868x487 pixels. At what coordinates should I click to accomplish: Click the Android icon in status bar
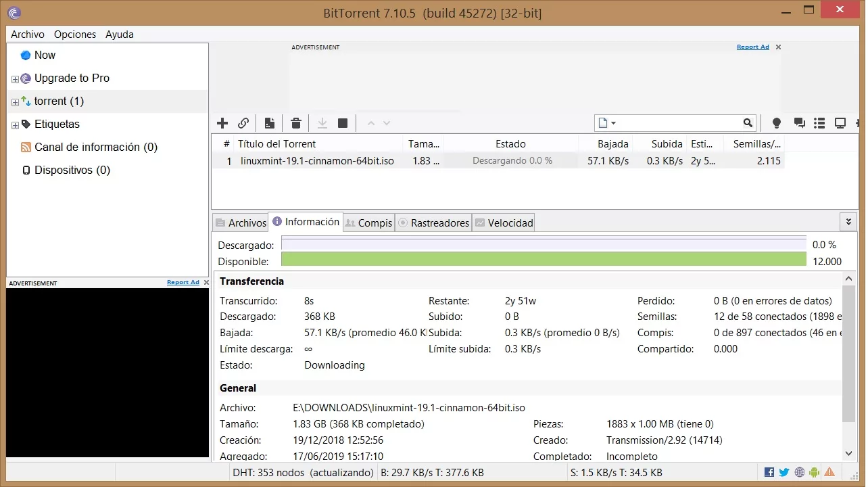[x=815, y=473]
